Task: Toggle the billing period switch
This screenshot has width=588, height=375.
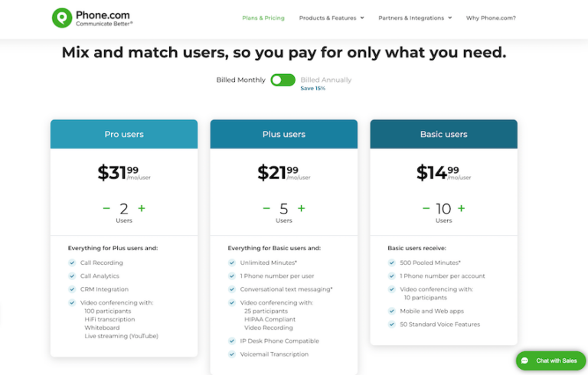Action: [283, 80]
